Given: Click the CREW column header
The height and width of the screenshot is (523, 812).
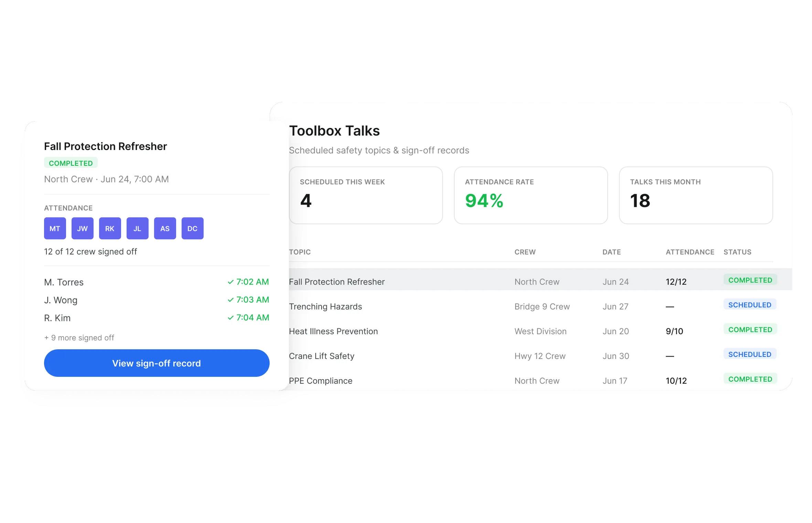Looking at the screenshot, I should click(525, 252).
